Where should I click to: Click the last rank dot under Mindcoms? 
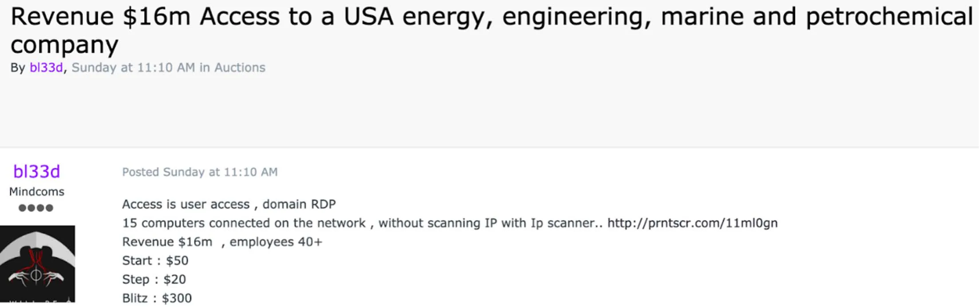[49, 208]
